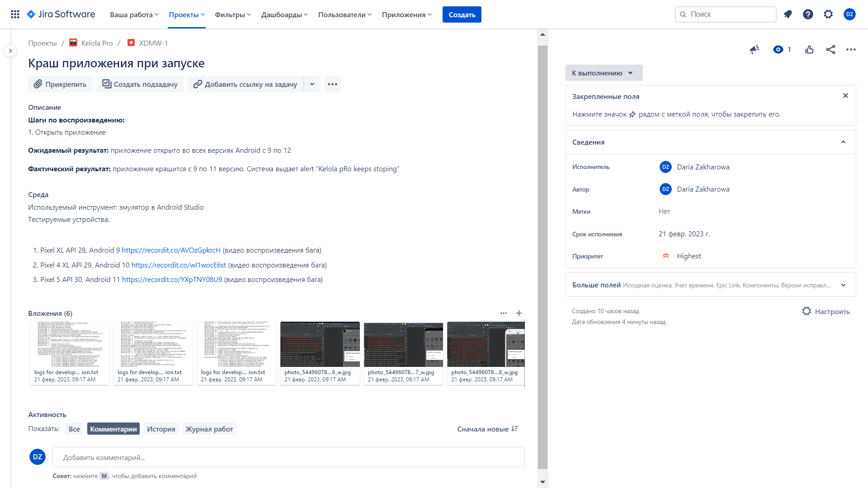Image resolution: width=868 pixels, height=488 pixels.
Task: Open the Kelola Pro breadcrumb link
Action: (97, 43)
